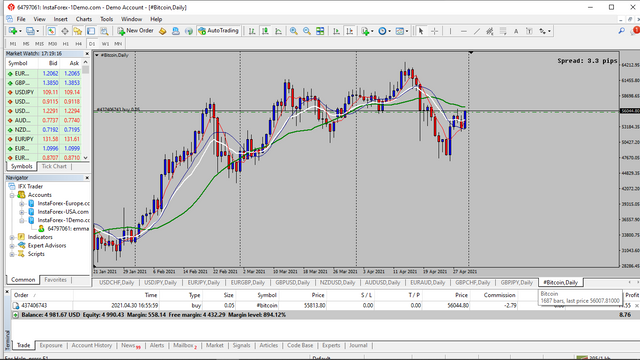Click the chart shift triangle marker atop chart
Image resolution: width=640 pixels, height=360 pixels.
click(x=471, y=53)
